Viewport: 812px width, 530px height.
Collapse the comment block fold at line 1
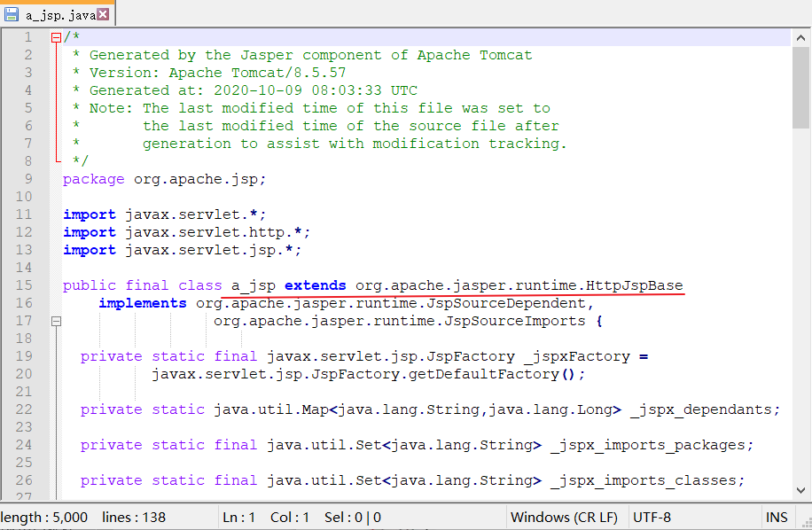56,37
